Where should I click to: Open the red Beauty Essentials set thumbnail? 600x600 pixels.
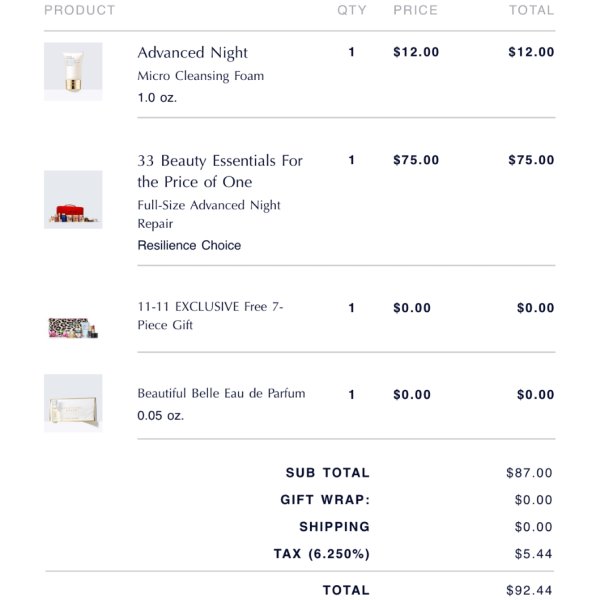pyautogui.click(x=73, y=200)
